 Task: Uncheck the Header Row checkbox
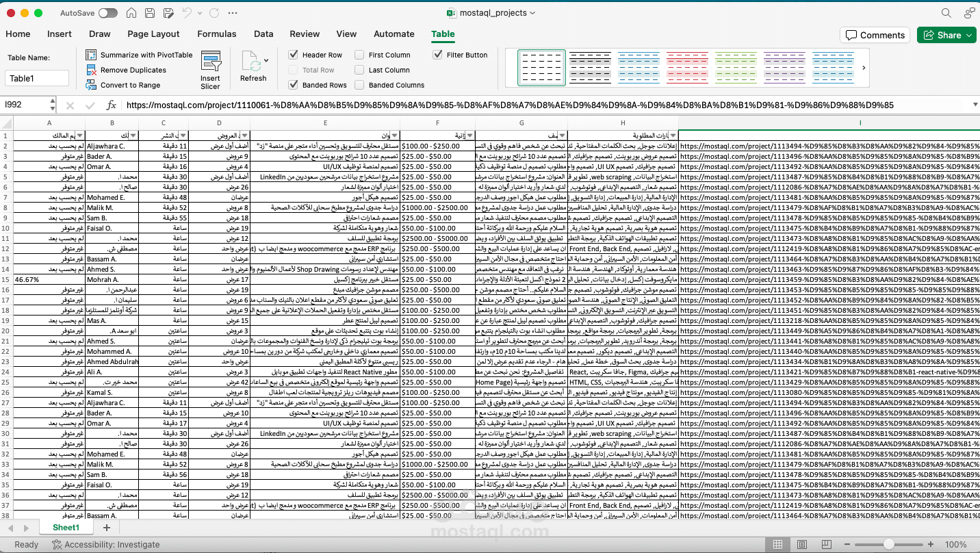pos(294,55)
